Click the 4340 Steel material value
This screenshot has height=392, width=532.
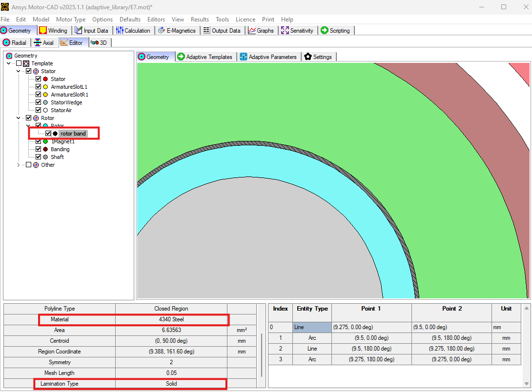click(171, 319)
